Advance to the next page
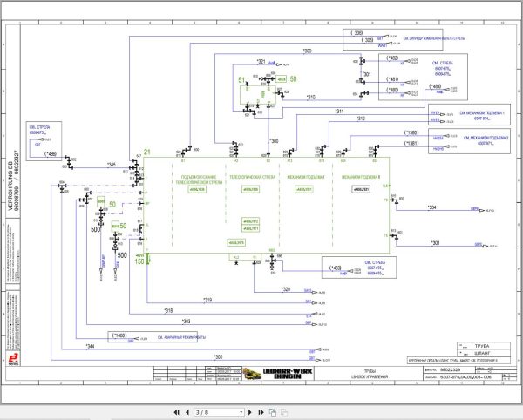This screenshot has width=523, height=420. (250, 412)
